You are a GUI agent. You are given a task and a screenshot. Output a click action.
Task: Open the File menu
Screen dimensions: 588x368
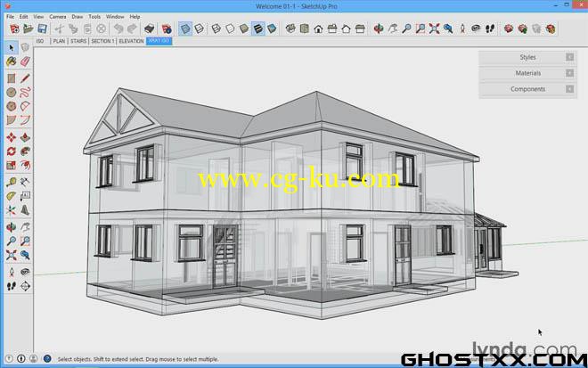(10, 17)
